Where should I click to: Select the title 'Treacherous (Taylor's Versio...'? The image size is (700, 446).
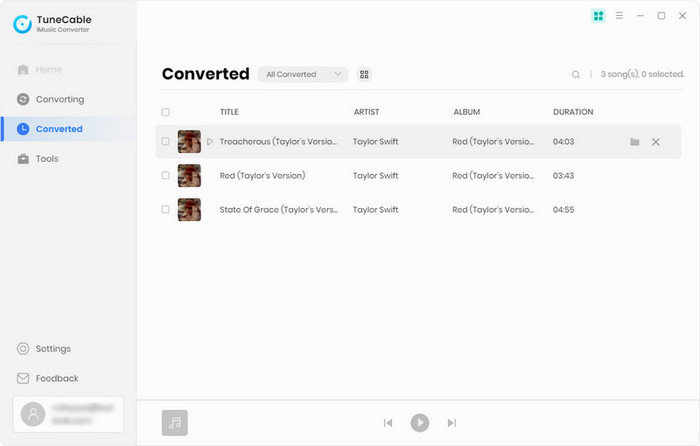[279, 142]
